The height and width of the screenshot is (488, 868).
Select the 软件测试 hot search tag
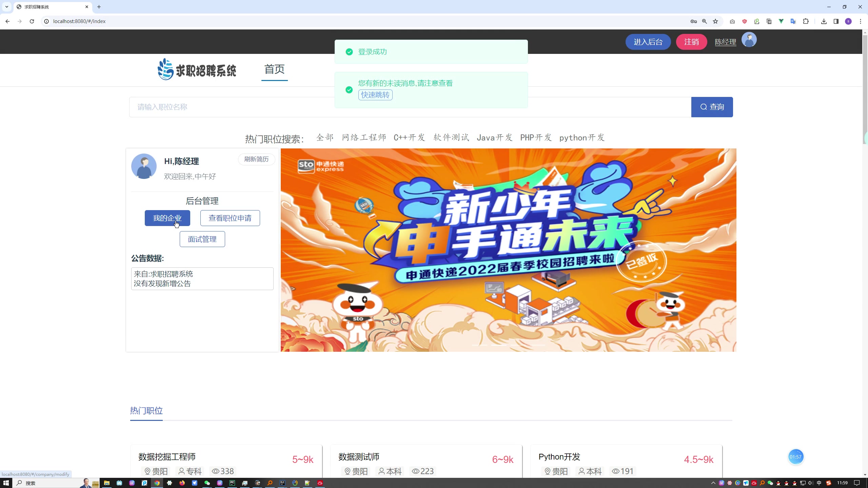pos(451,138)
